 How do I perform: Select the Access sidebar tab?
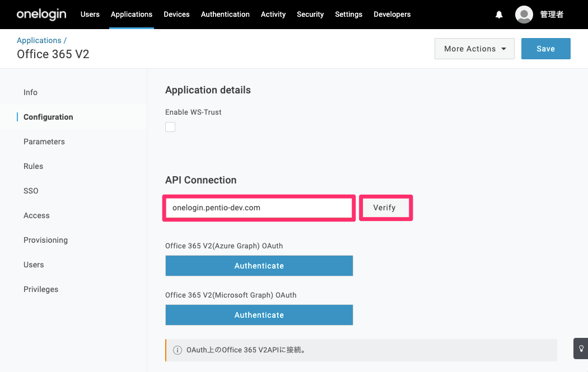click(x=36, y=215)
